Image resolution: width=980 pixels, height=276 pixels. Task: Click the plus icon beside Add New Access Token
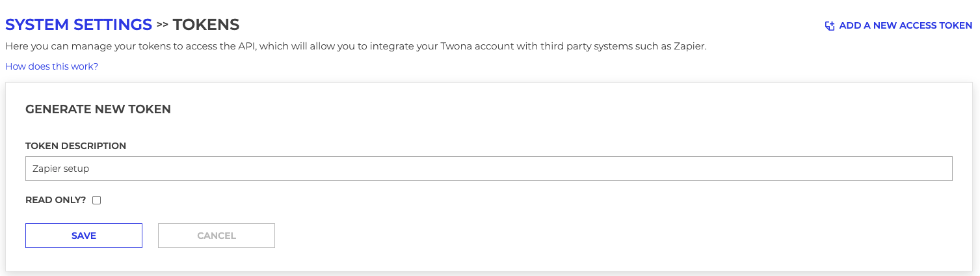(830, 26)
